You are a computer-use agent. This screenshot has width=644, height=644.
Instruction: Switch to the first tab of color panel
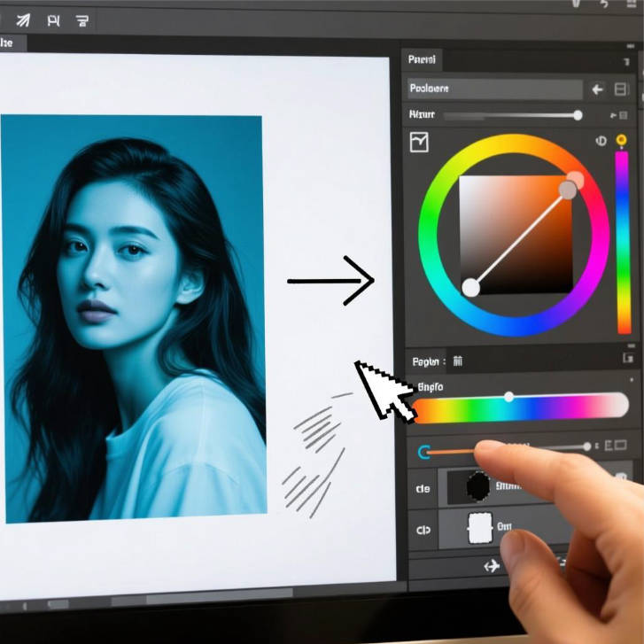(x=421, y=60)
